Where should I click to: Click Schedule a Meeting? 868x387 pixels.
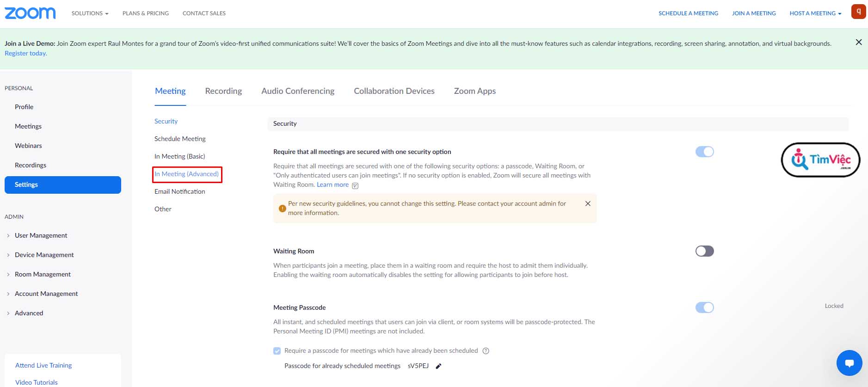[688, 13]
